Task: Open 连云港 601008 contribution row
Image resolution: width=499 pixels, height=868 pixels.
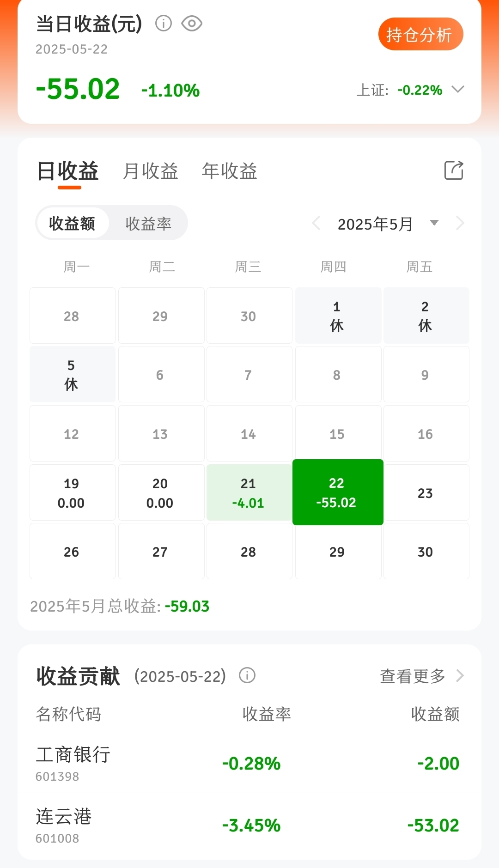Action: point(249,826)
